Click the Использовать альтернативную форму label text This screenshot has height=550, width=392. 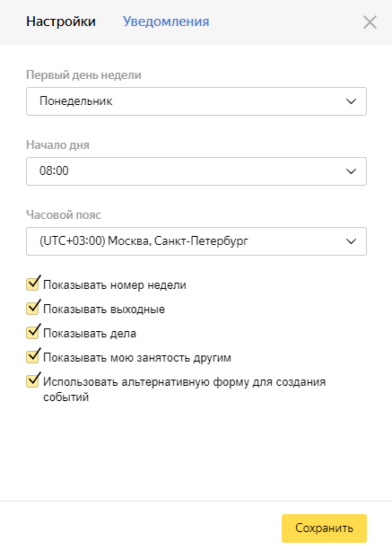coord(185,389)
